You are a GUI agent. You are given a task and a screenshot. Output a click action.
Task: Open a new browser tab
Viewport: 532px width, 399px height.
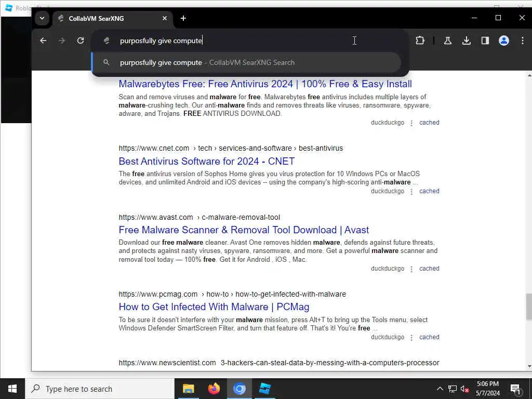(x=183, y=18)
